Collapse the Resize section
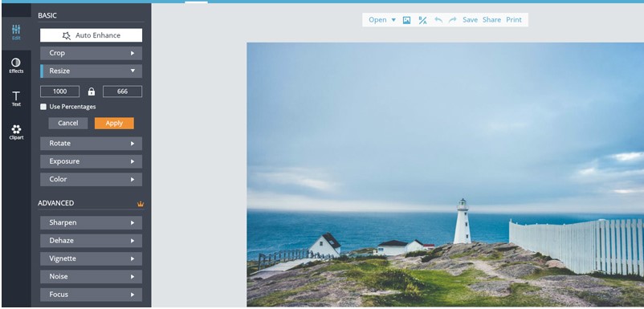644x309 pixels. pyautogui.click(x=92, y=71)
